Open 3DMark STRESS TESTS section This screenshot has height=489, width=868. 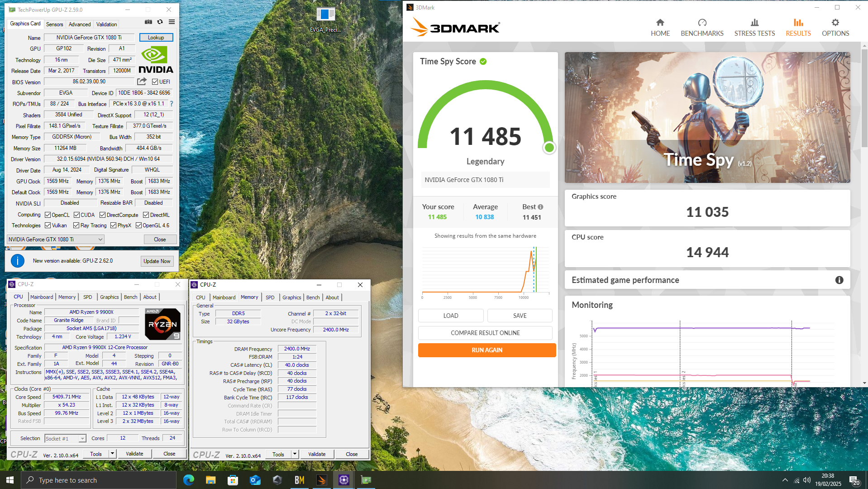[754, 28]
